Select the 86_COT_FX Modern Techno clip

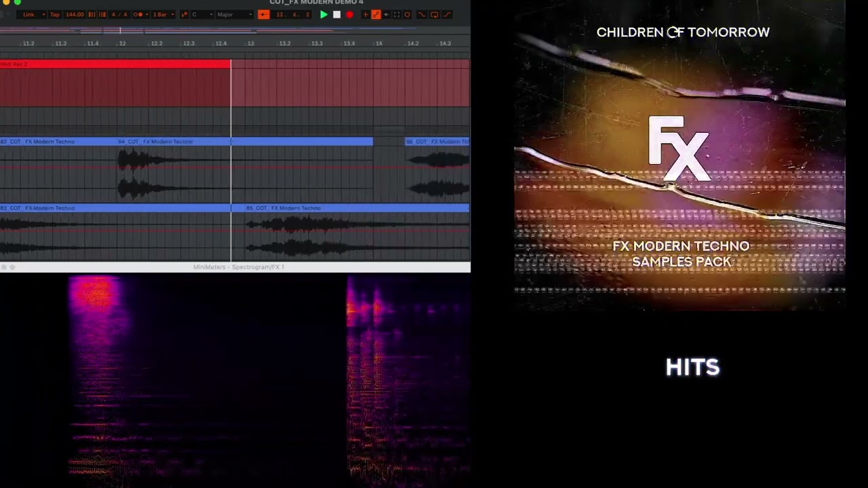(x=437, y=142)
